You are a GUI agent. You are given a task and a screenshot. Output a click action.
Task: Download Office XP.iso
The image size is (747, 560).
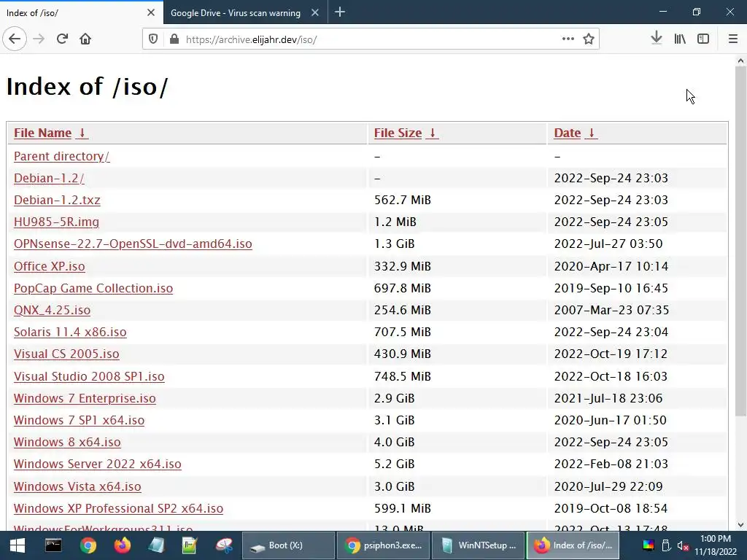49,266
